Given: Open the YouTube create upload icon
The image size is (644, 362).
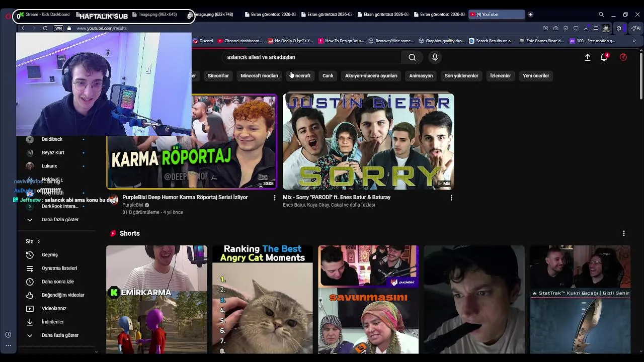Looking at the screenshot, I should [x=587, y=57].
